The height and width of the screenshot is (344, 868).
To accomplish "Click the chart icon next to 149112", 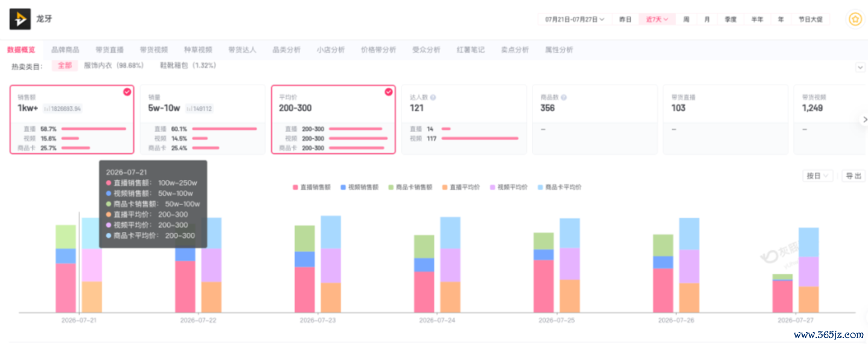I will click(x=188, y=109).
